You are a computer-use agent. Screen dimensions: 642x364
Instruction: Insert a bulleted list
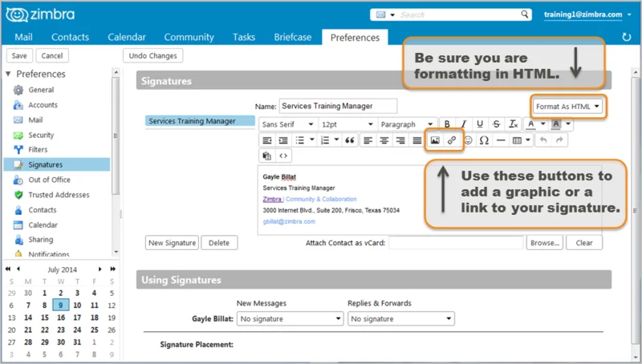click(x=300, y=140)
